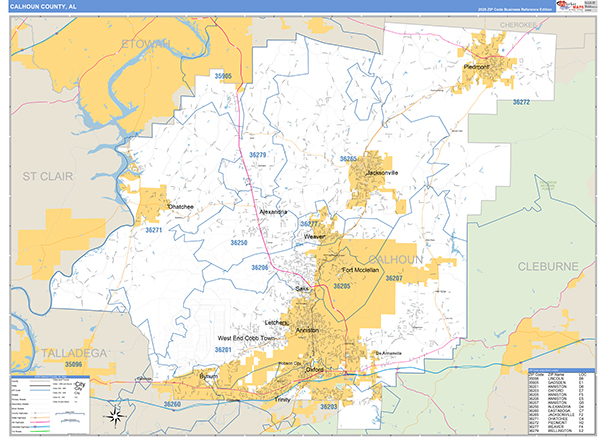
Task: Click the CALHOUN COUNTY, AL title
Action: click(x=43, y=7)
